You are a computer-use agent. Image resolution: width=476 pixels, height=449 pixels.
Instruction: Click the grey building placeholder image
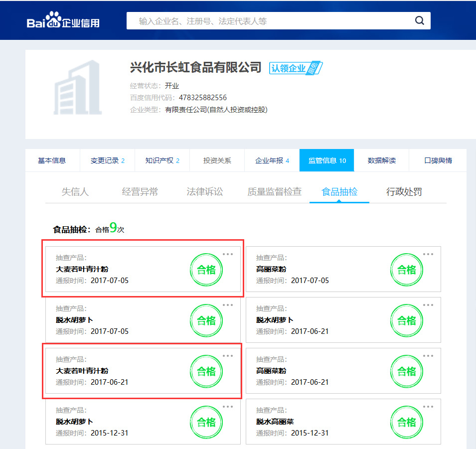(78, 87)
